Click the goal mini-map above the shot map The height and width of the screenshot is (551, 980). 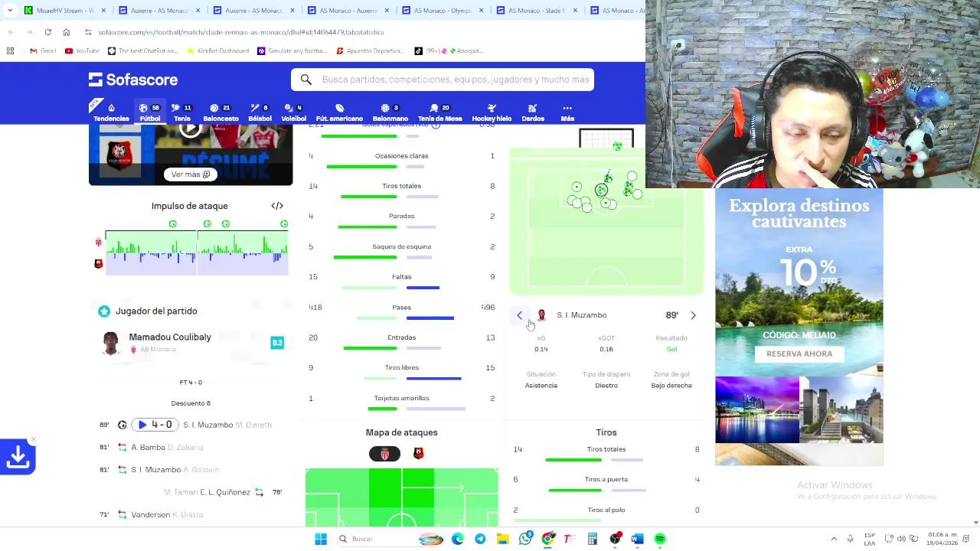click(606, 139)
